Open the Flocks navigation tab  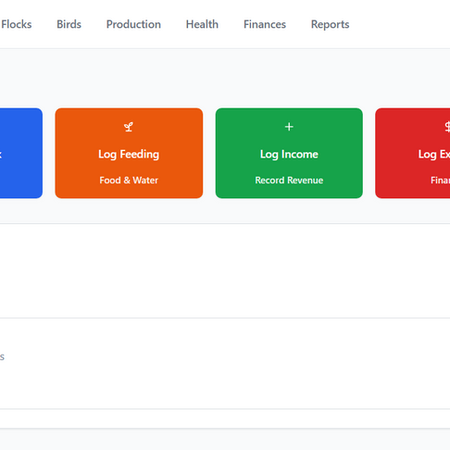[16, 24]
